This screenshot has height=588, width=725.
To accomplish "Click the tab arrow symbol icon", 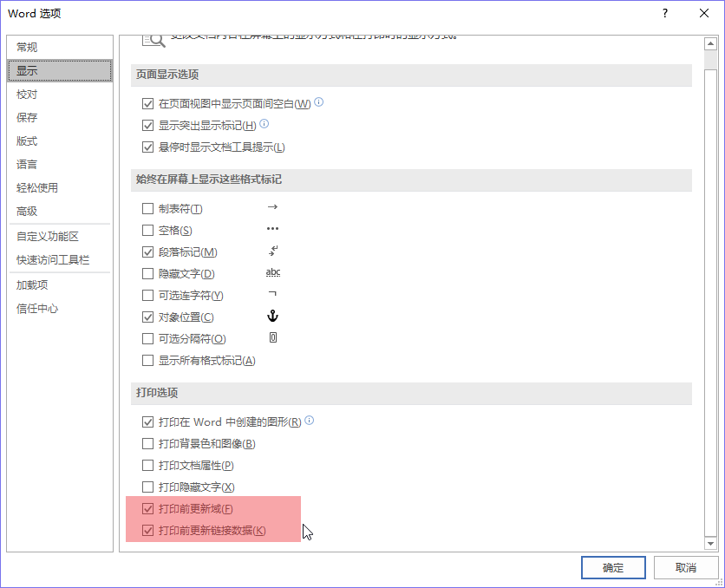I will [272, 206].
